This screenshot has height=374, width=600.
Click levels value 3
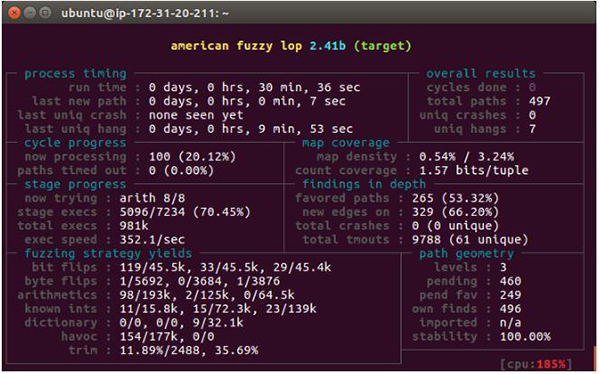503,267
